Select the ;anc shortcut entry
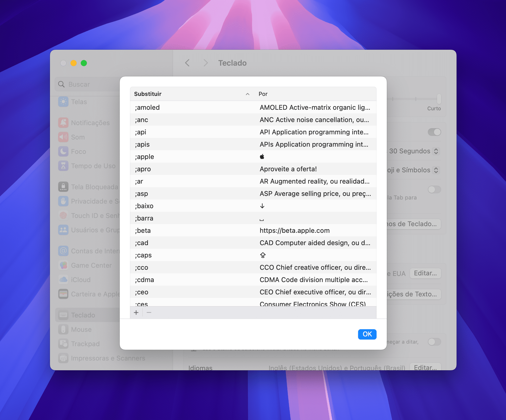This screenshot has width=506, height=420. (x=141, y=120)
